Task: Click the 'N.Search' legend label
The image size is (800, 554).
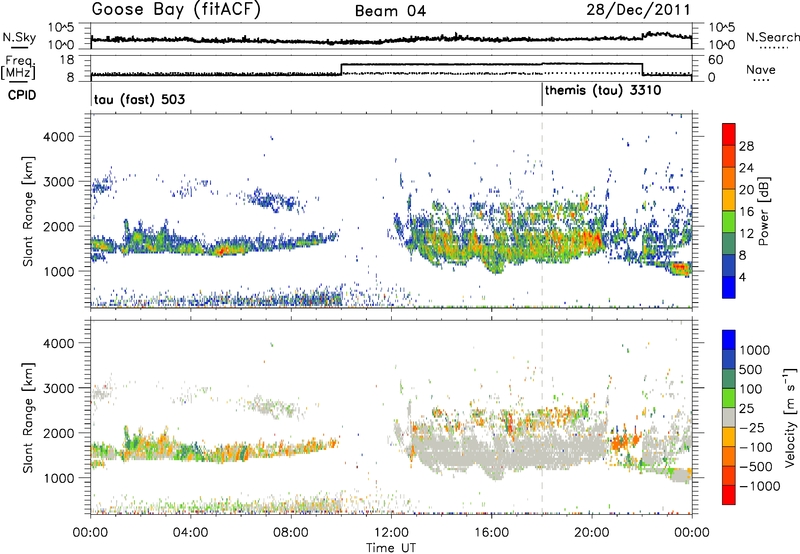Action: click(772, 37)
